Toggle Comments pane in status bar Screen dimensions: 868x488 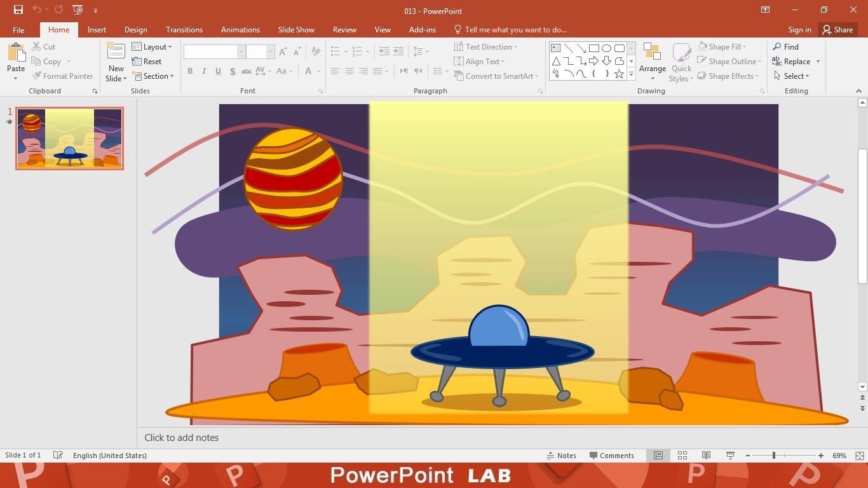[612, 456]
